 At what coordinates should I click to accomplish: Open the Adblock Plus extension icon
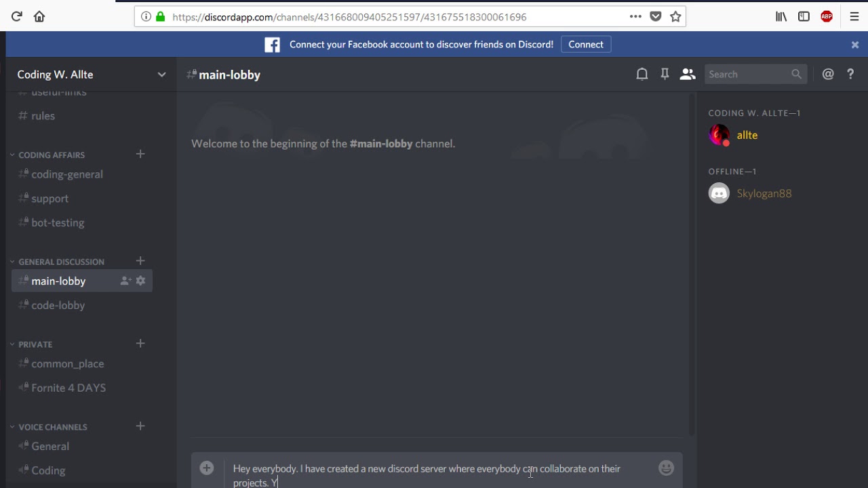(827, 17)
